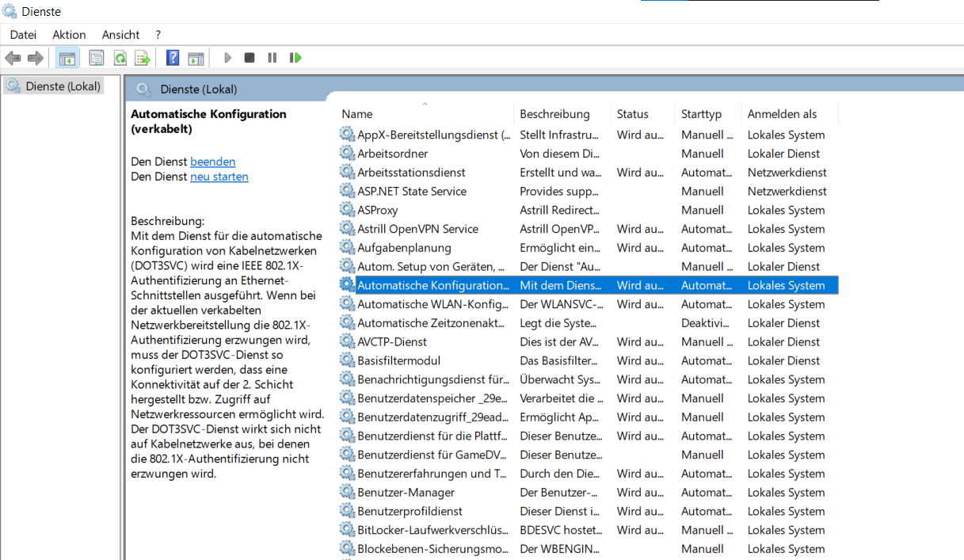The height and width of the screenshot is (560, 964).
Task: Toggle the action pane toolbar icon
Action: click(196, 58)
